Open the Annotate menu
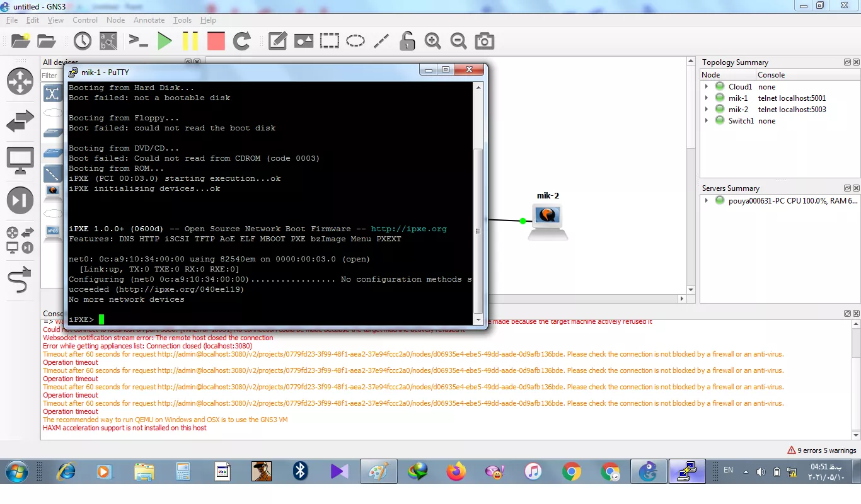The image size is (861, 504). pos(149,20)
